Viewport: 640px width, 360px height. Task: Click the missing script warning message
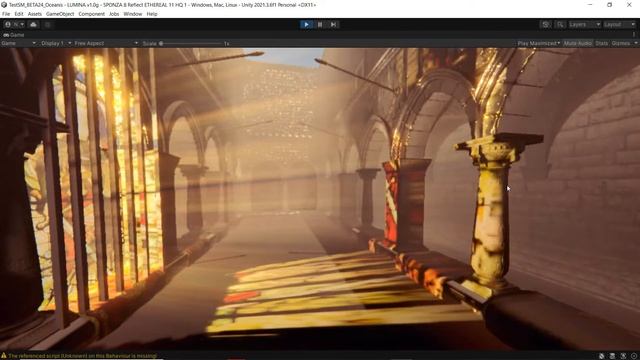[82, 356]
